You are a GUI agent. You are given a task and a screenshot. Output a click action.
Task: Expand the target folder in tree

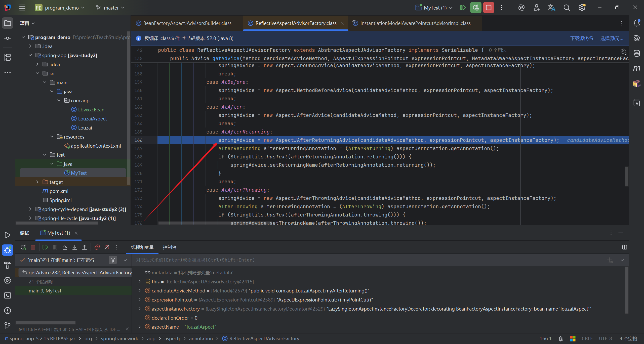point(37,182)
